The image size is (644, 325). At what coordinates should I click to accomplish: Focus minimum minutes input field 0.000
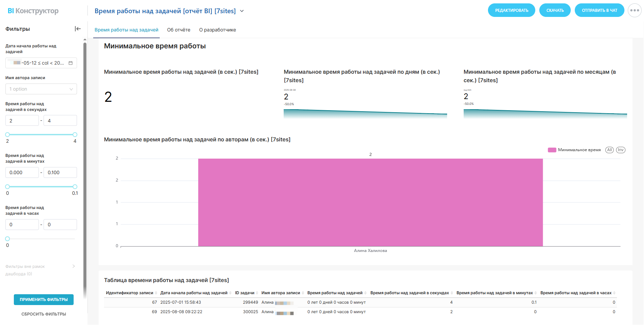(x=22, y=172)
